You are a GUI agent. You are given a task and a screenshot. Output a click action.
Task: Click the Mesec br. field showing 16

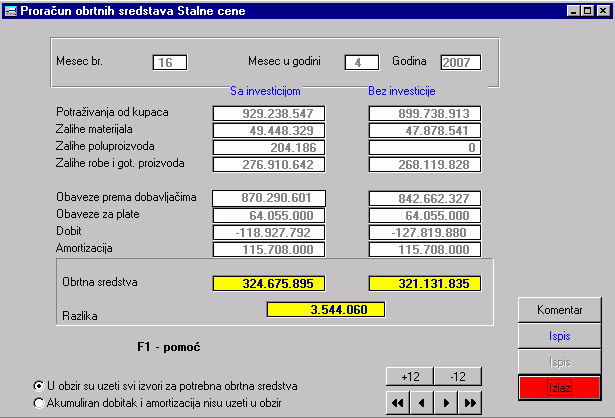(170, 63)
